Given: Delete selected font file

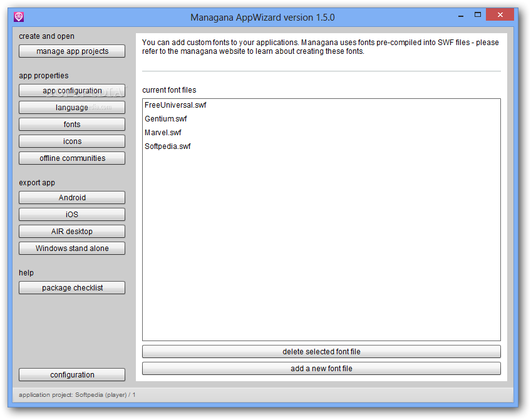Looking at the screenshot, I should 321,352.
